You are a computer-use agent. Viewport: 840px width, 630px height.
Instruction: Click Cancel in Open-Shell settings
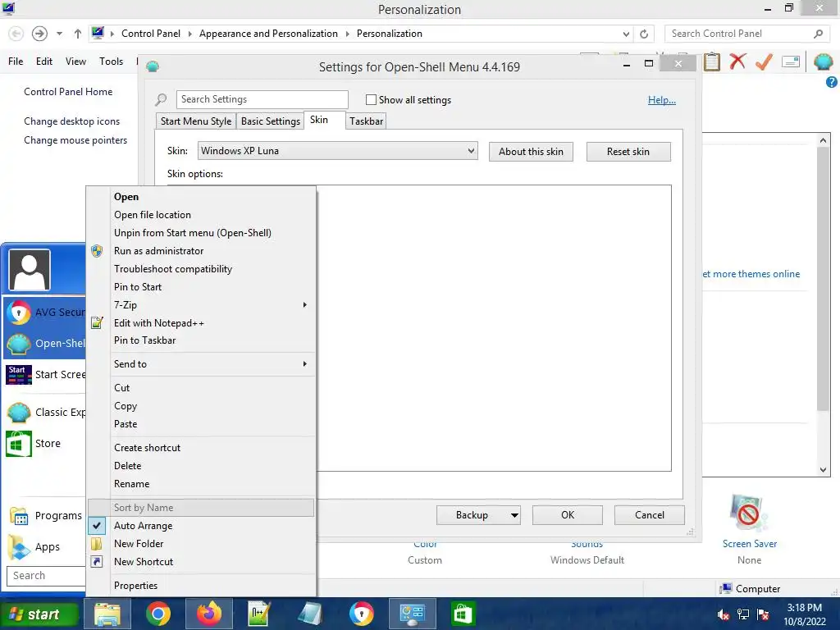click(x=650, y=515)
